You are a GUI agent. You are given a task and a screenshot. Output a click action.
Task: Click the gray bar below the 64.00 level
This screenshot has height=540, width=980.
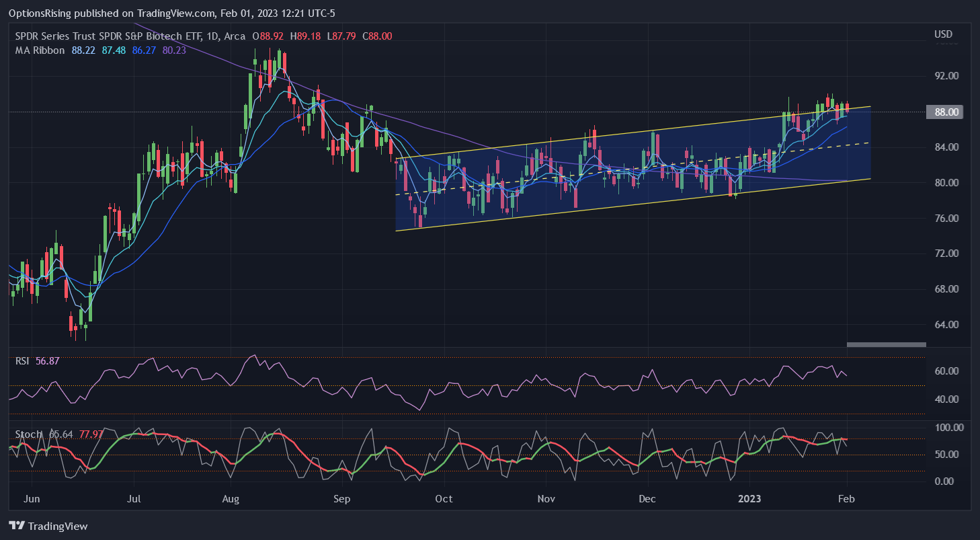tap(886, 344)
